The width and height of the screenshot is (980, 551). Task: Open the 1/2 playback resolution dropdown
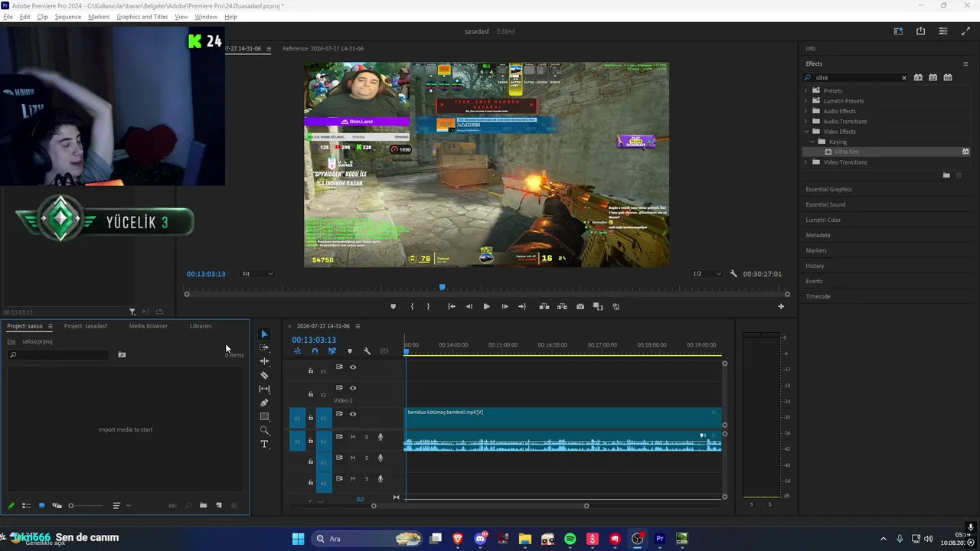pyautogui.click(x=707, y=274)
